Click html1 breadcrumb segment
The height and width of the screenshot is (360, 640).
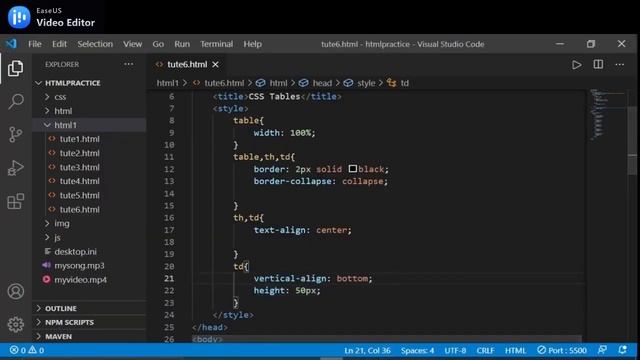[168, 83]
